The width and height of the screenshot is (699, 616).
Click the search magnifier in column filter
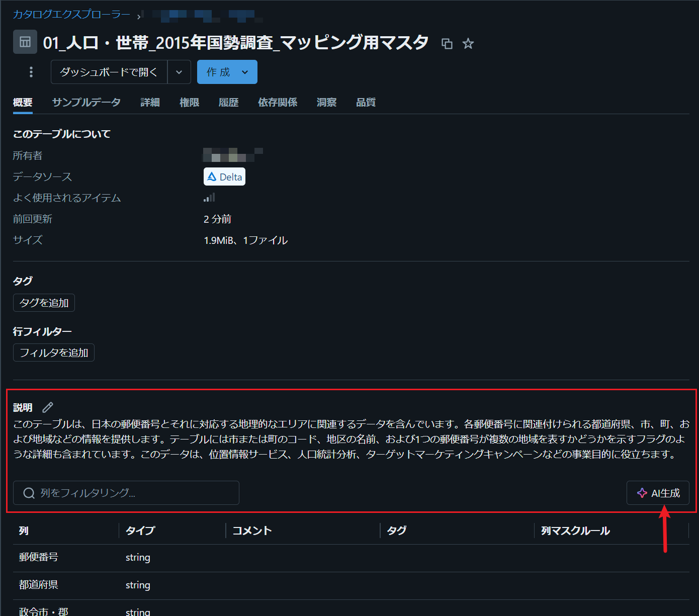point(29,493)
